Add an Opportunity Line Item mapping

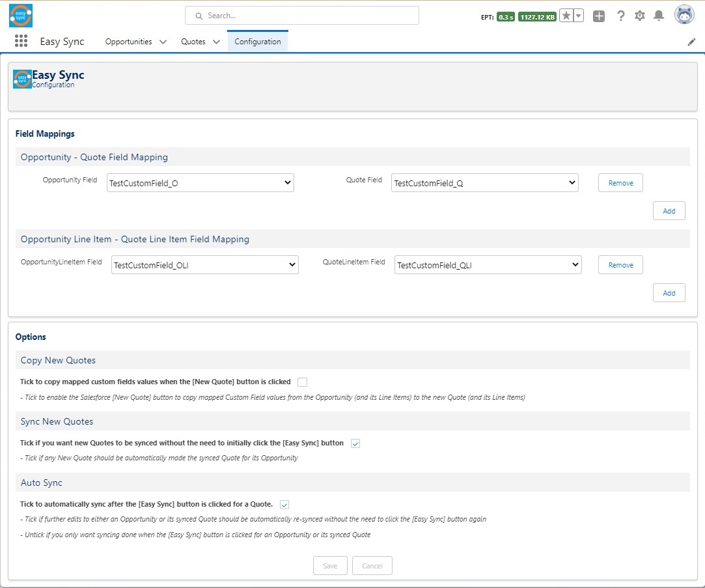point(669,293)
